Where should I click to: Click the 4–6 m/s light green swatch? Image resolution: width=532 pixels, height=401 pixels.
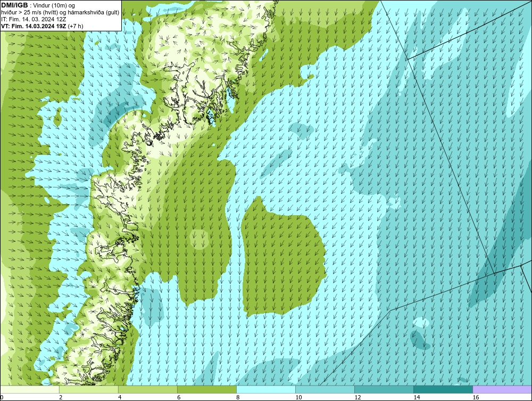tap(148, 389)
